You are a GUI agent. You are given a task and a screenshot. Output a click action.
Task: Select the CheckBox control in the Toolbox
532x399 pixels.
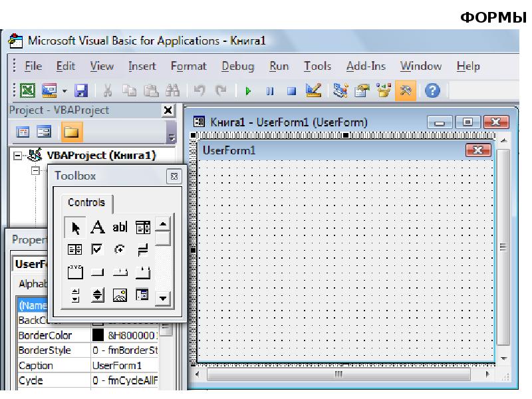97,250
